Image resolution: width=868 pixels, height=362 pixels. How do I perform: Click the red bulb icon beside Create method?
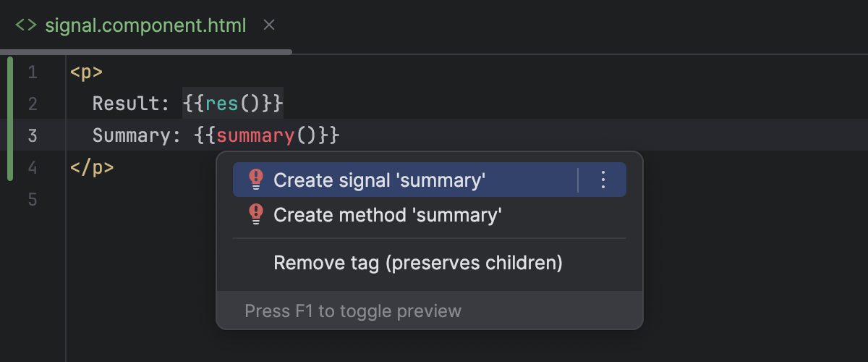(x=255, y=214)
